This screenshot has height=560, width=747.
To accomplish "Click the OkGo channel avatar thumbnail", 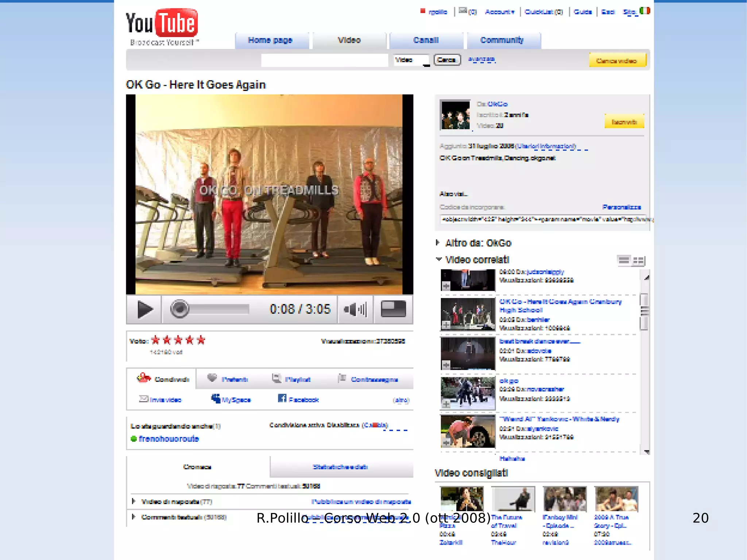I will pos(455,115).
